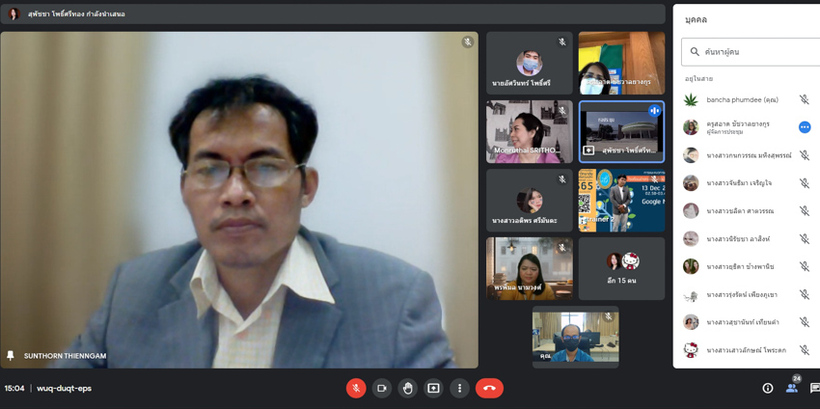This screenshot has height=409, width=820.
Task: Toggle the people panel icon showing 24
Action: 792,387
